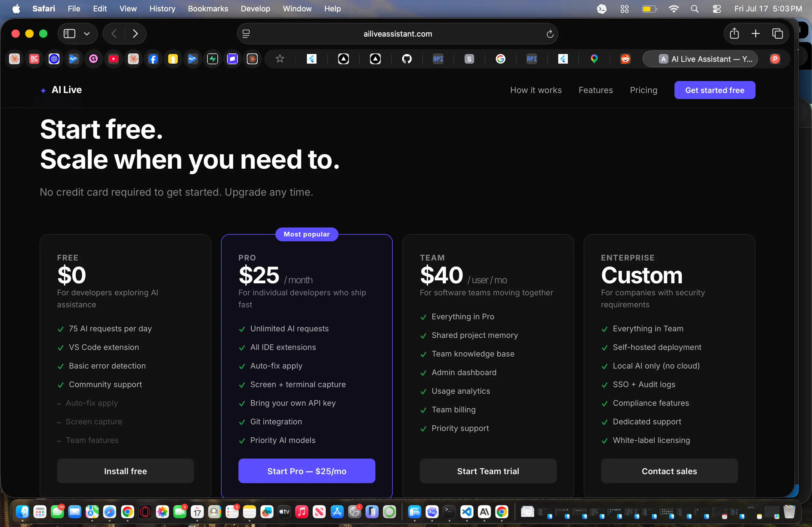Open the star favorites tab
The width and height of the screenshot is (812, 527).
tap(280, 59)
